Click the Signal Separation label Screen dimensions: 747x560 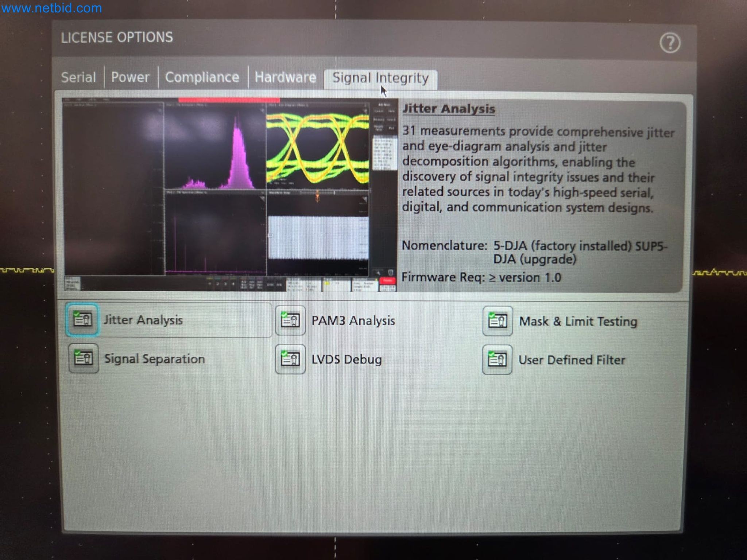point(155,359)
